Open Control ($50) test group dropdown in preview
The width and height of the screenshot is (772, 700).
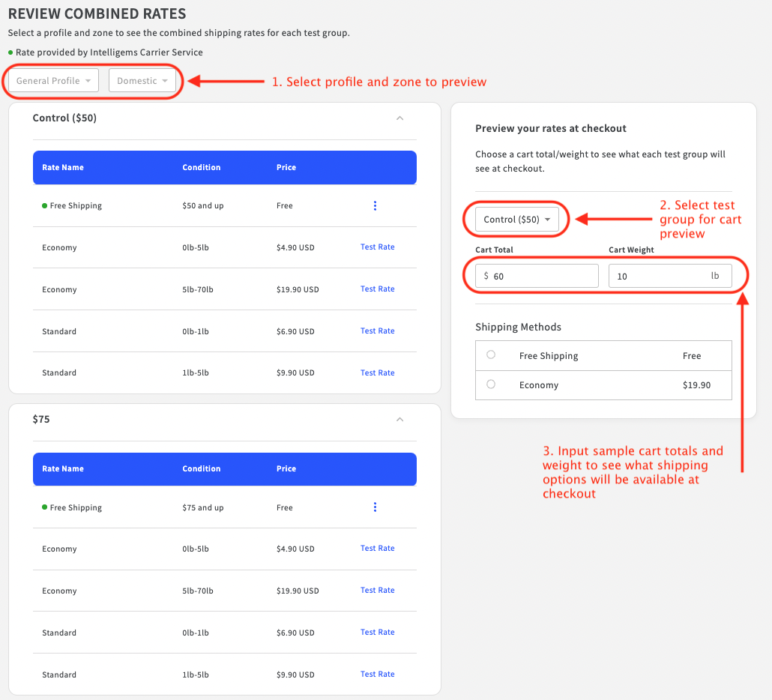[x=517, y=220]
